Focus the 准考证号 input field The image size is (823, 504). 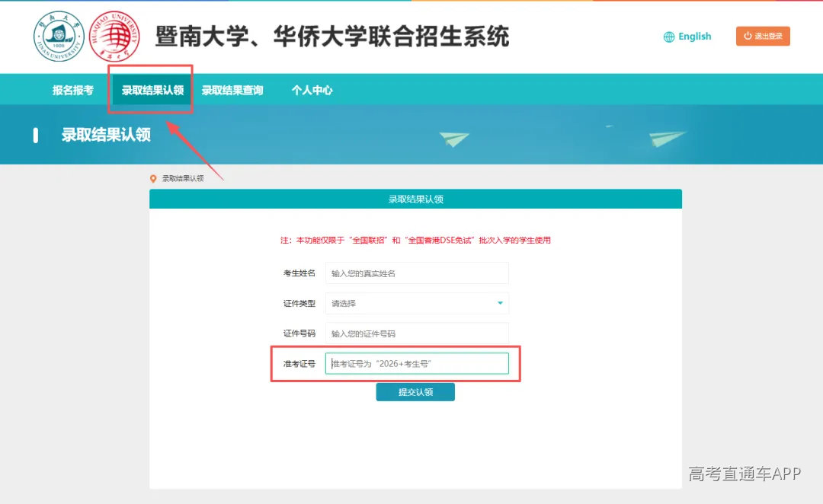(417, 363)
